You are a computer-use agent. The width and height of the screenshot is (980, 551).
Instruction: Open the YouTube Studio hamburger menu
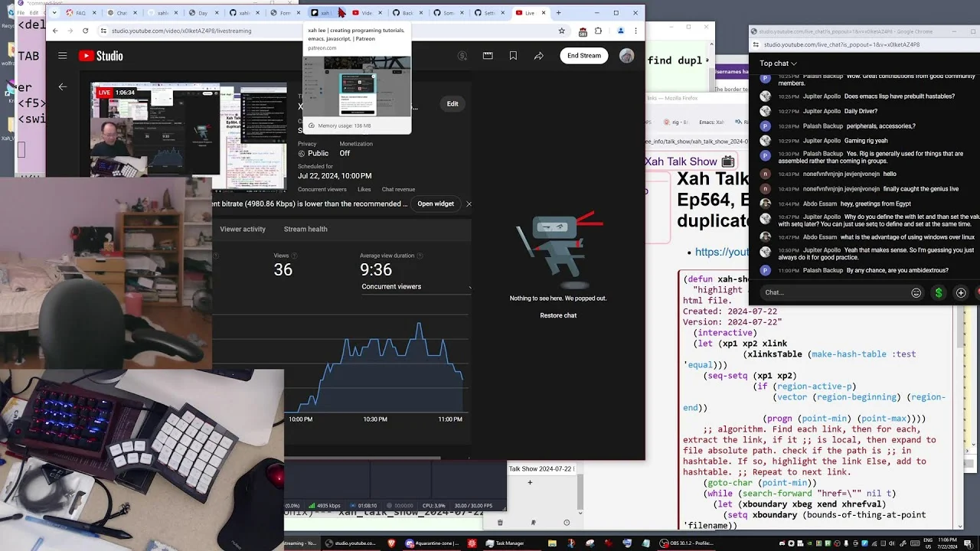pos(63,56)
